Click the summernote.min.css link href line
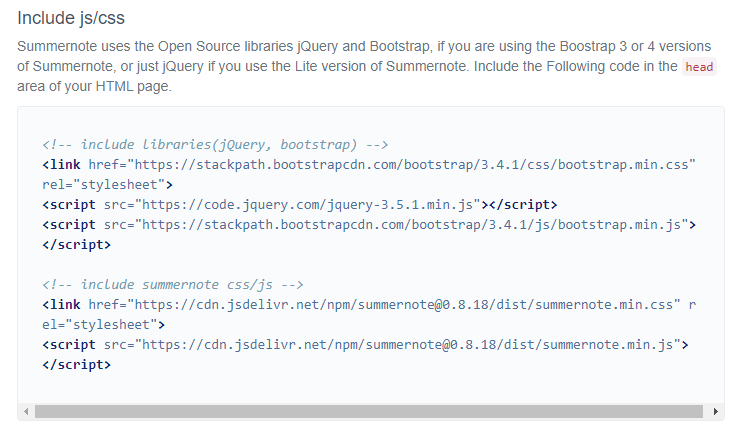Image resolution: width=738 pixels, height=430 pixels. coord(369,305)
